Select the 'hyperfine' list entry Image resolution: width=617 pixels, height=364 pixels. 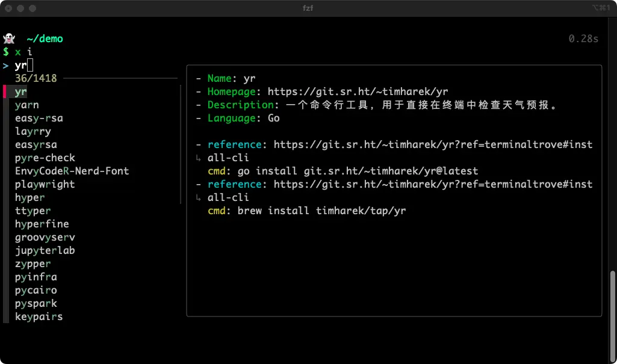pos(42,224)
